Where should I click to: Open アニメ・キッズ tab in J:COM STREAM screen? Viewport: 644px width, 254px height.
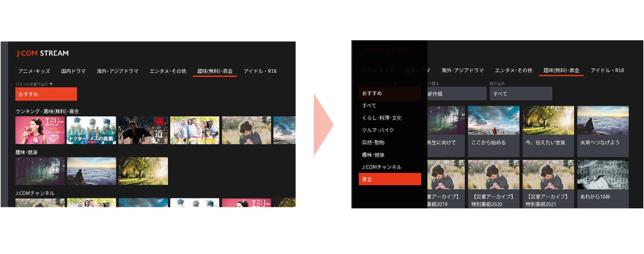point(34,71)
